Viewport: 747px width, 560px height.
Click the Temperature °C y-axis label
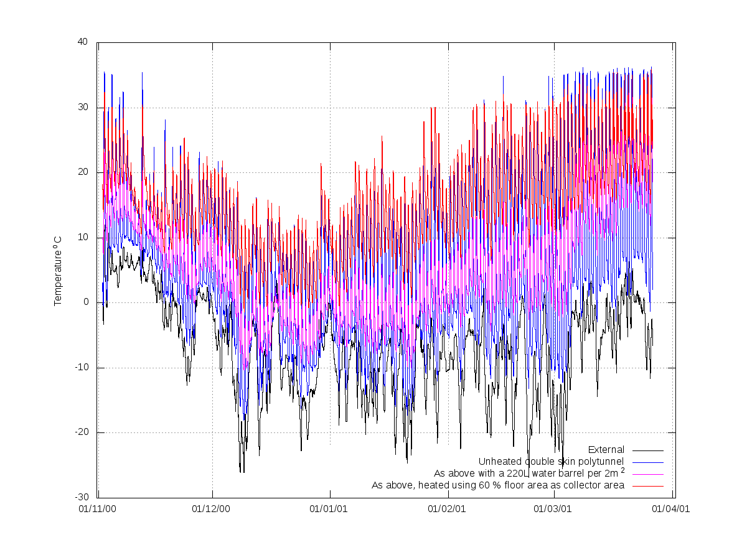(58, 270)
